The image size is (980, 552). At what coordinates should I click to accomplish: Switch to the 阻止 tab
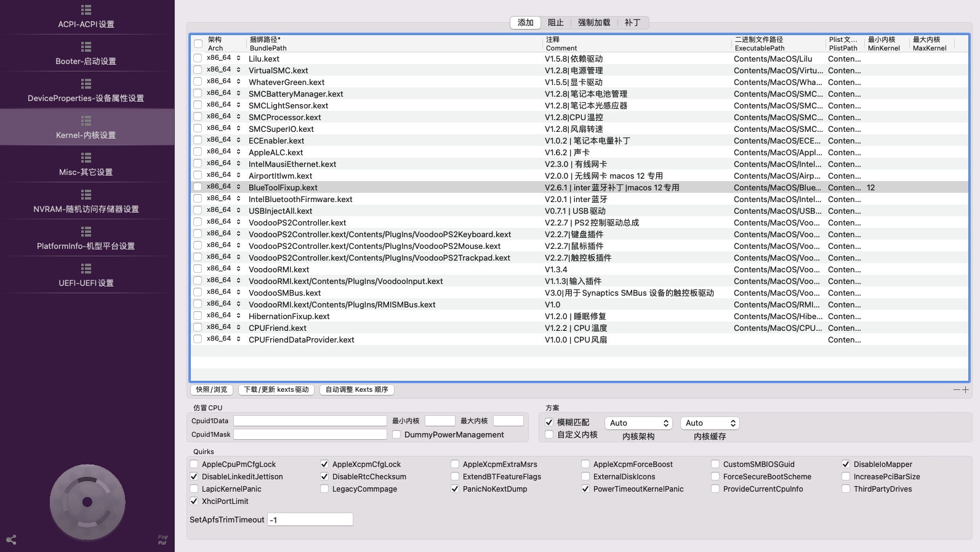click(x=556, y=23)
